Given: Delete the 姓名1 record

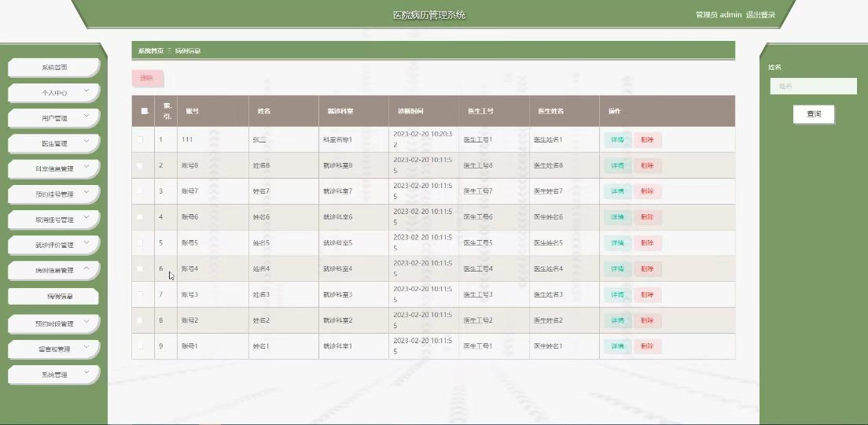Looking at the screenshot, I should coord(647,346).
